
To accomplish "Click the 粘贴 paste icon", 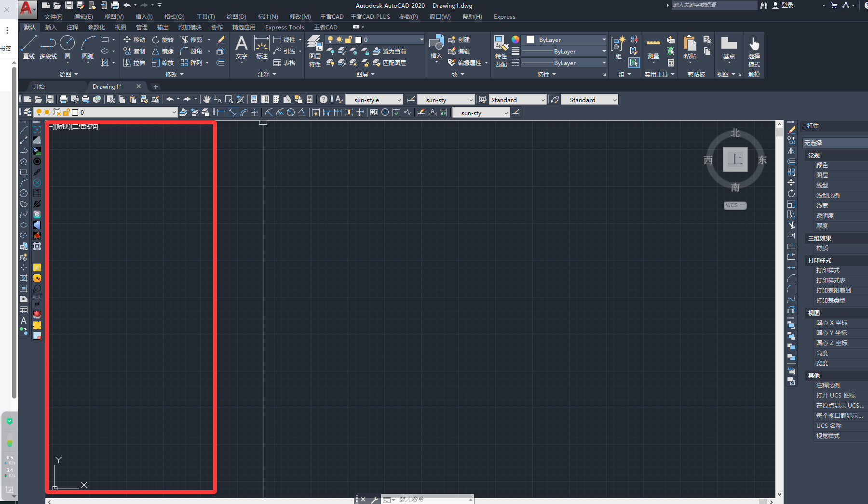I will click(690, 48).
